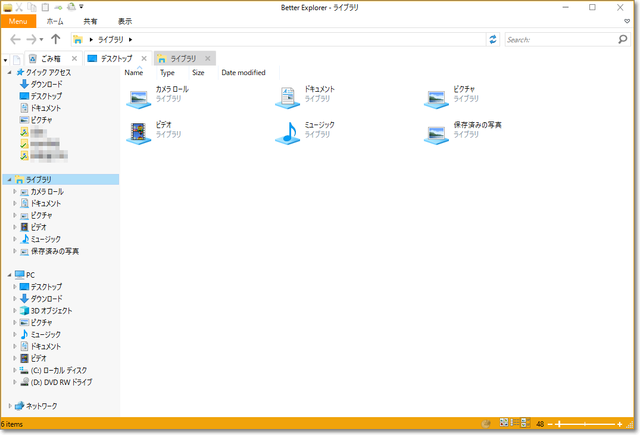Click the refresh icon beside the address bar
This screenshot has width=640, height=435.
point(492,40)
